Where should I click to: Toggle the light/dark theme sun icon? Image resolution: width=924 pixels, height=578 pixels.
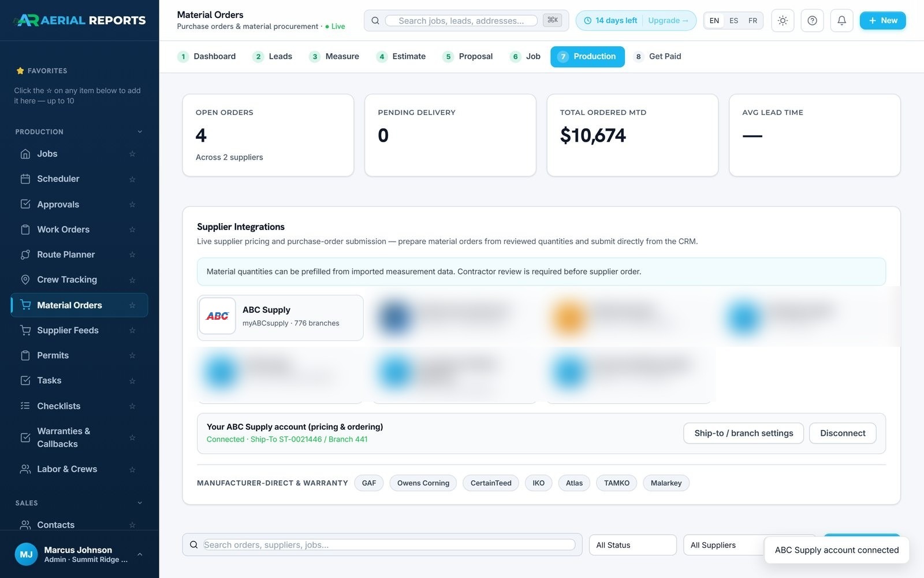point(783,21)
